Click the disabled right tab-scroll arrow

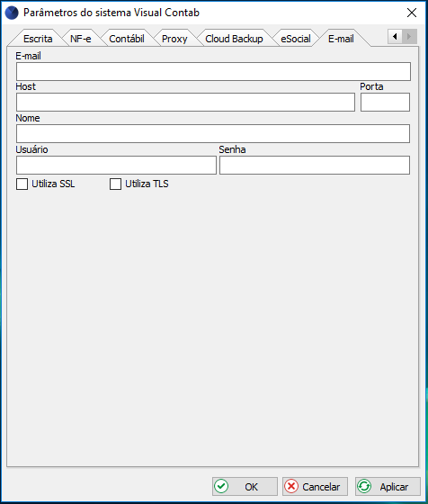click(x=409, y=37)
